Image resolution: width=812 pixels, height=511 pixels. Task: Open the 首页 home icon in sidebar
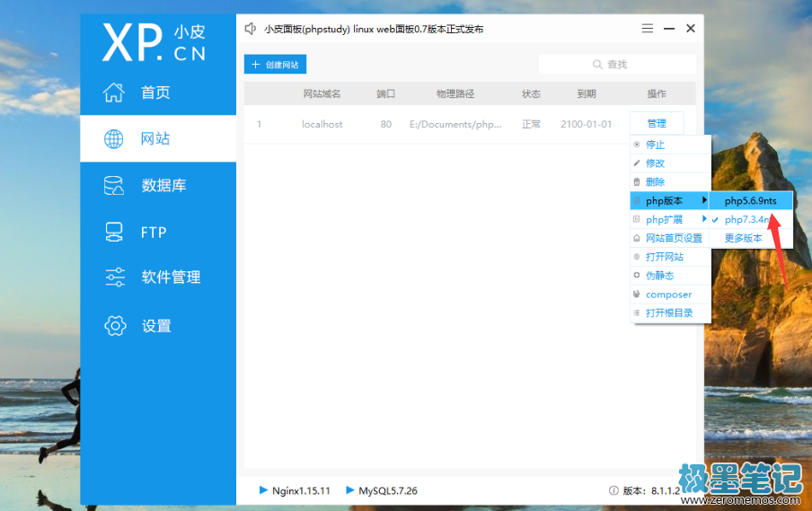(x=113, y=93)
